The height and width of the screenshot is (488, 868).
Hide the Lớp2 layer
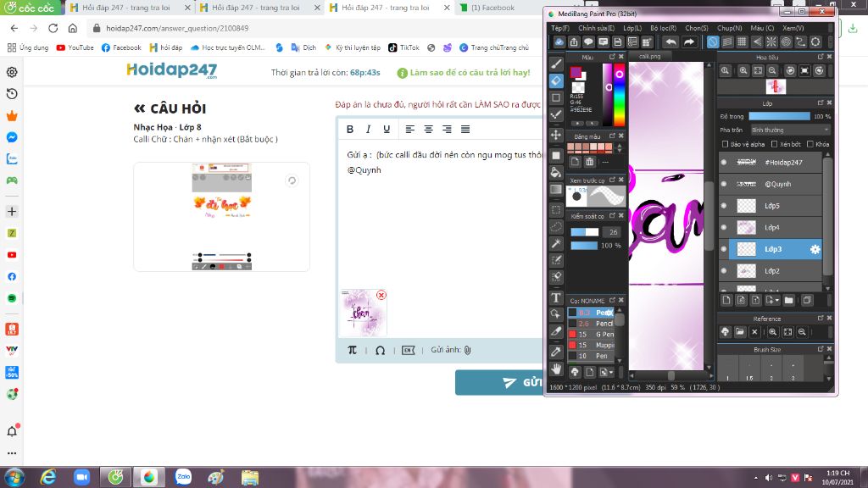[x=724, y=271]
